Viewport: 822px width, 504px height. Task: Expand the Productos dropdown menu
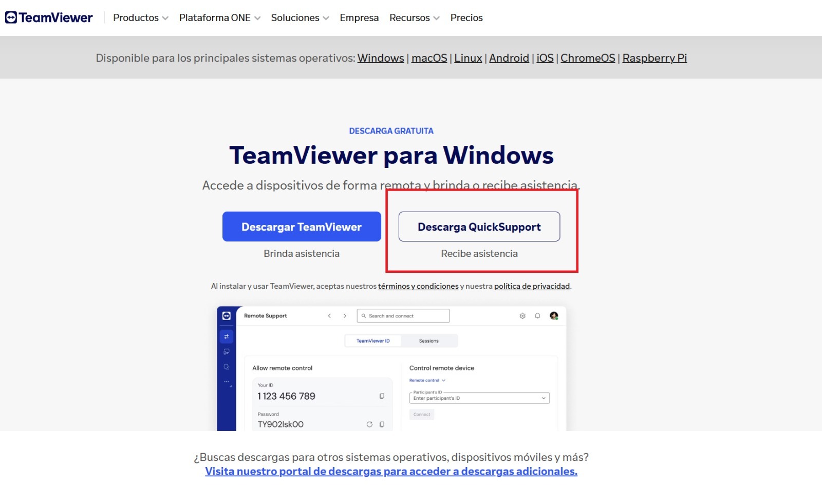pyautogui.click(x=141, y=17)
